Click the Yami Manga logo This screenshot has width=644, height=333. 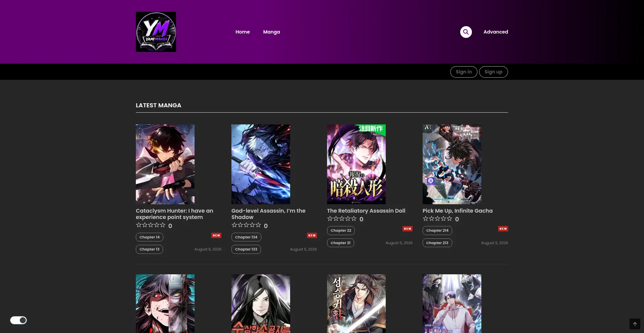coord(156,32)
